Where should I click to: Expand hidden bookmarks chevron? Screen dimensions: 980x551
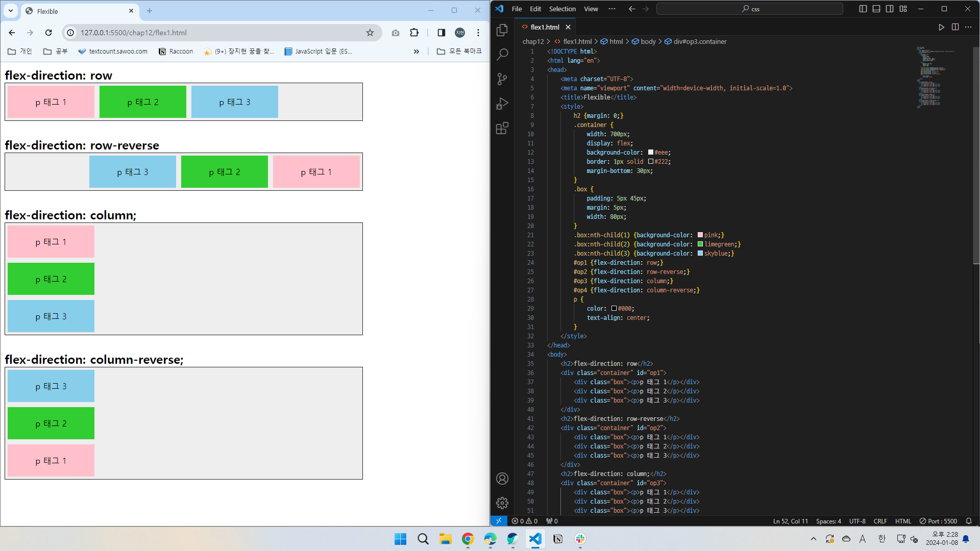pyautogui.click(x=416, y=52)
